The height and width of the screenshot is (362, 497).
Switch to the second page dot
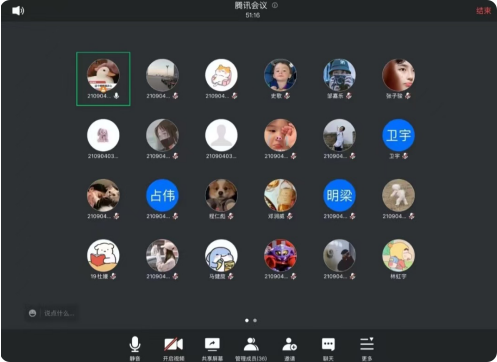click(255, 320)
